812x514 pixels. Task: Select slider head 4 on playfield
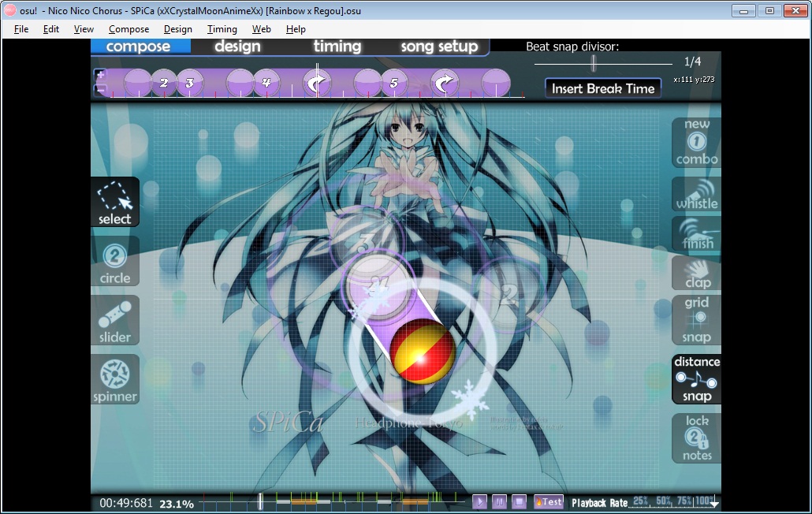tap(377, 285)
